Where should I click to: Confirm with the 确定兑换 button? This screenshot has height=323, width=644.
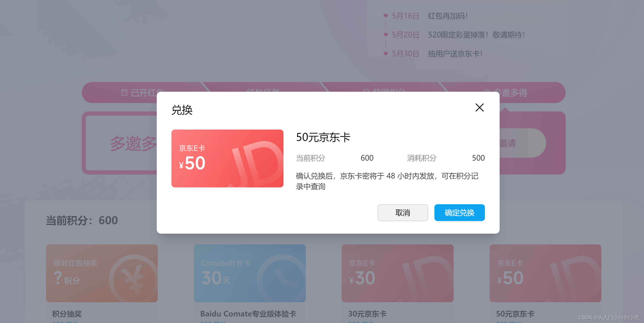click(459, 213)
